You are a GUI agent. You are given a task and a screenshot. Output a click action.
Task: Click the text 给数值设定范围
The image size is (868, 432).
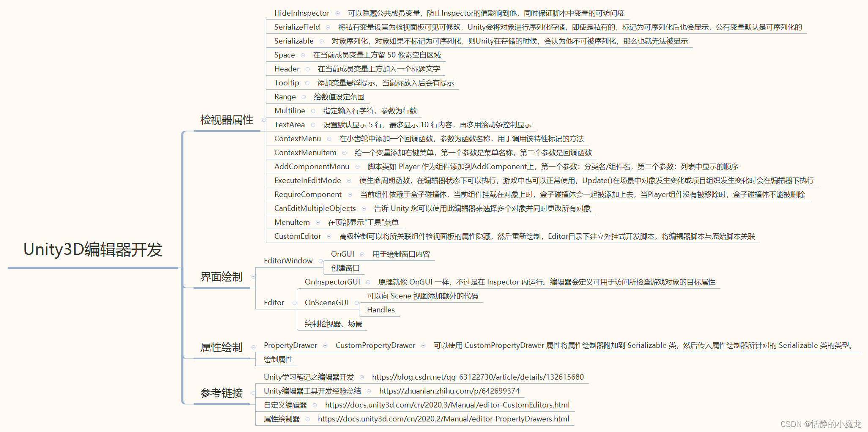click(x=339, y=97)
